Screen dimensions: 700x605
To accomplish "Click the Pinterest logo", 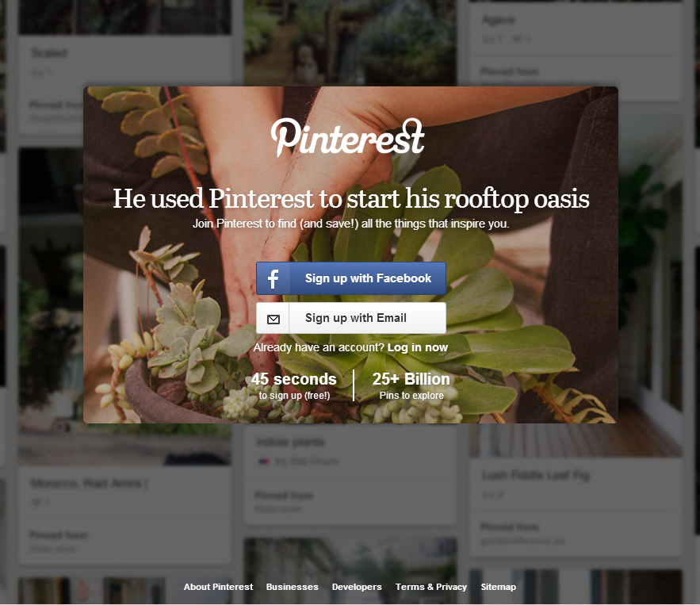I will [x=347, y=137].
